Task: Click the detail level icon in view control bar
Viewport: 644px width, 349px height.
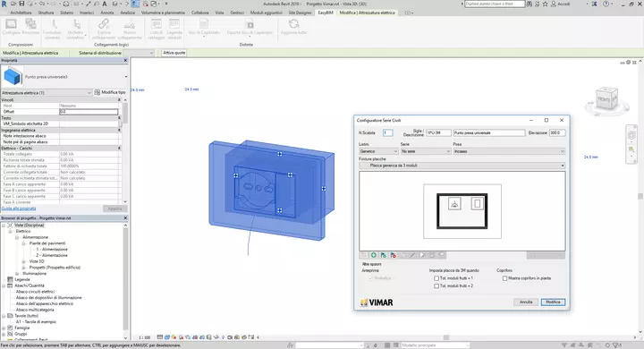Action: pyautogui.click(x=160, y=337)
